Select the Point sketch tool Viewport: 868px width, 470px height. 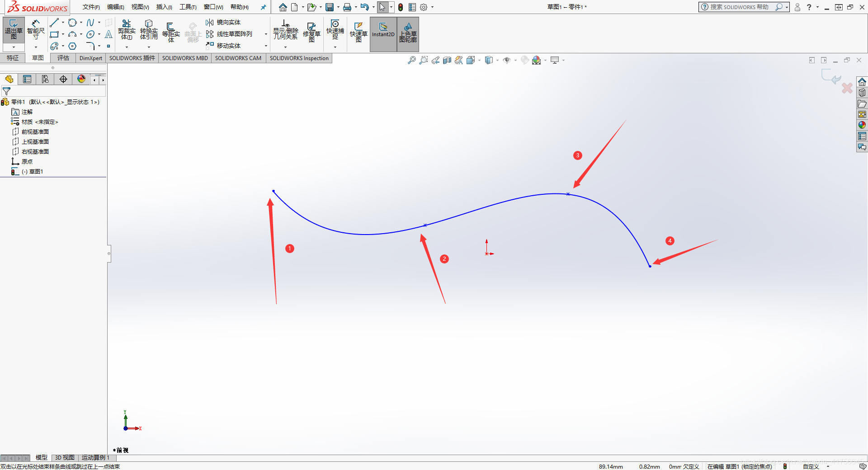click(x=108, y=46)
